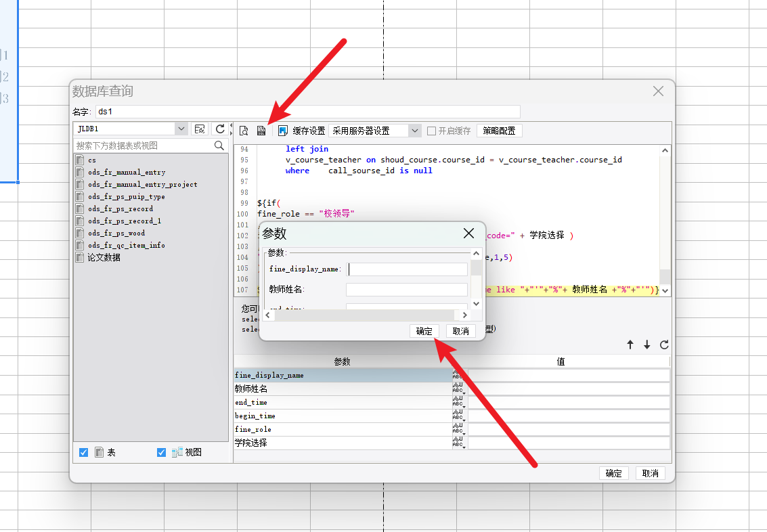Click the connection settings icon next to JLDB1

pyautogui.click(x=200, y=129)
